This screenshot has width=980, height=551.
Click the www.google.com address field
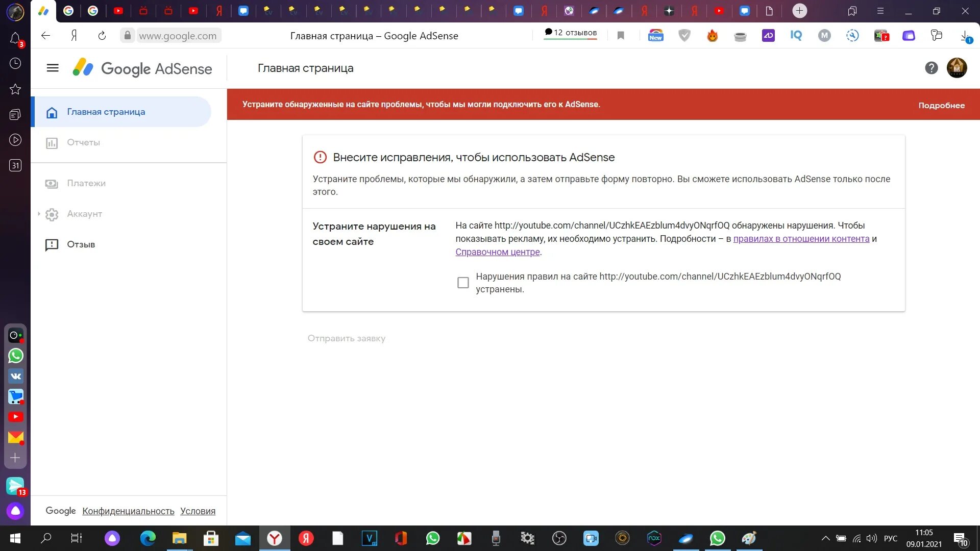[x=178, y=36]
